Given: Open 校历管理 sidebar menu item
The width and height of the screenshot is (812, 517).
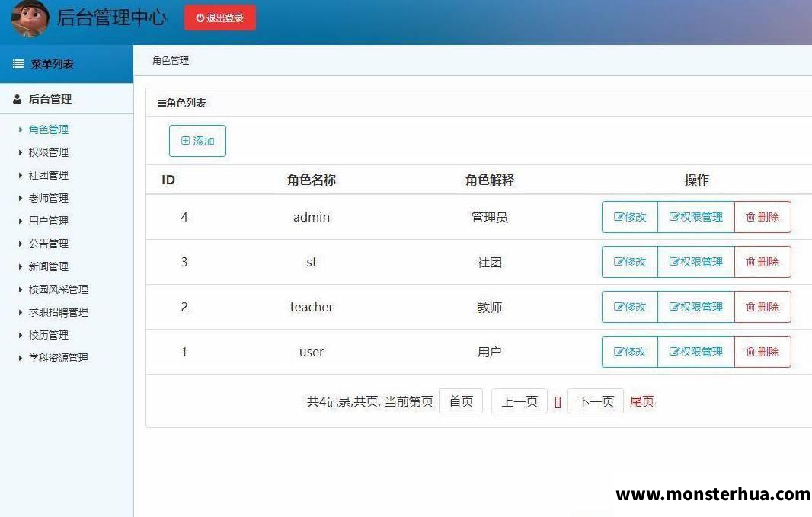Looking at the screenshot, I should coord(49,335).
